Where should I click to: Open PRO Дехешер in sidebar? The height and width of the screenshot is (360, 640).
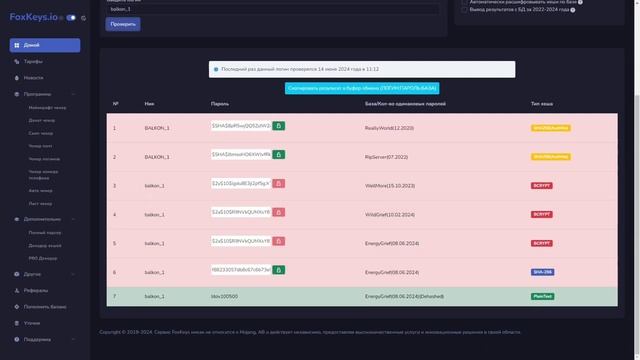point(43,258)
